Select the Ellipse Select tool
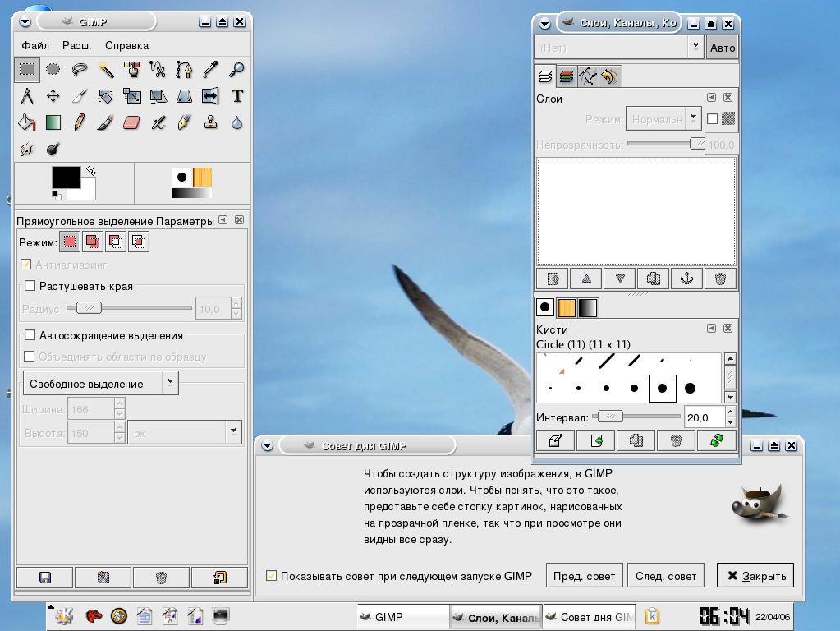The width and height of the screenshot is (840, 631). tap(53, 69)
